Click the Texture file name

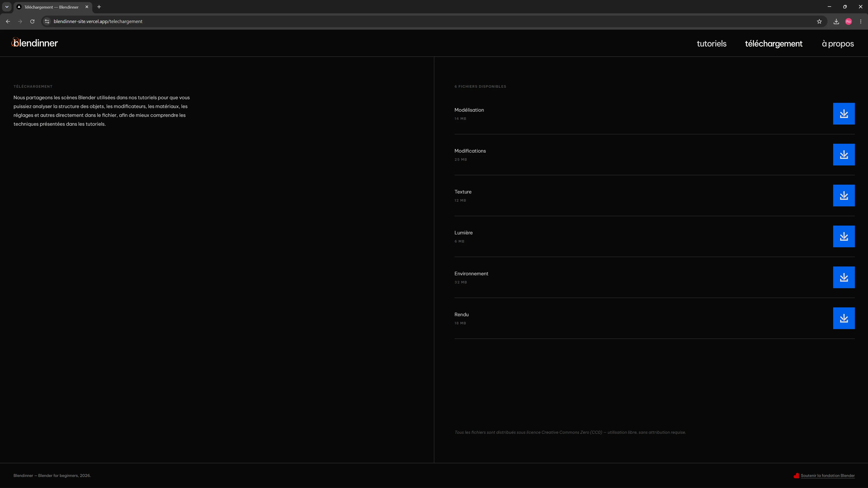[x=463, y=192]
